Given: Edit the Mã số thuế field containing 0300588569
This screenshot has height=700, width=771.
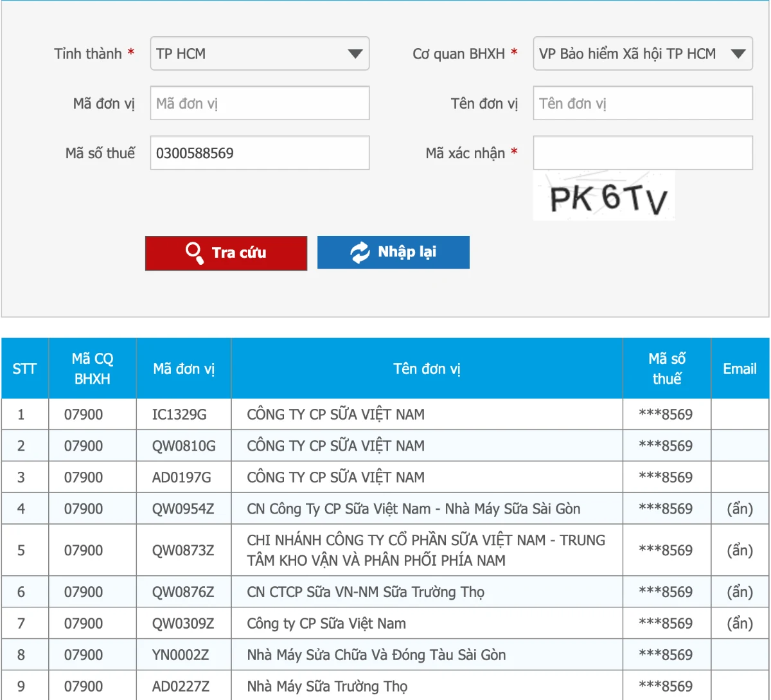Looking at the screenshot, I should [x=260, y=152].
